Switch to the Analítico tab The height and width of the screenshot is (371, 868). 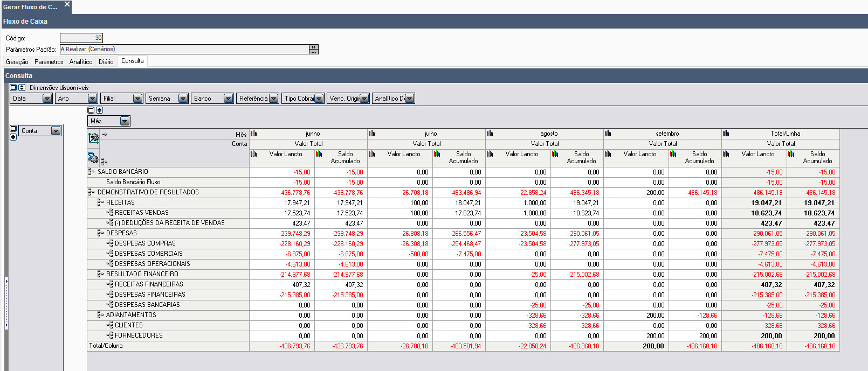(81, 62)
